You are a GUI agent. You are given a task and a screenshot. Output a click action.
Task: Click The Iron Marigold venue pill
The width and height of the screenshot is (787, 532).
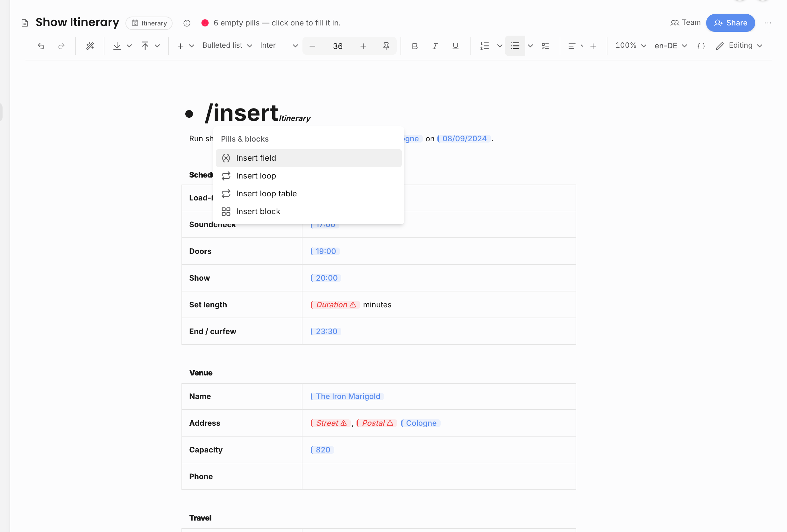tap(347, 396)
